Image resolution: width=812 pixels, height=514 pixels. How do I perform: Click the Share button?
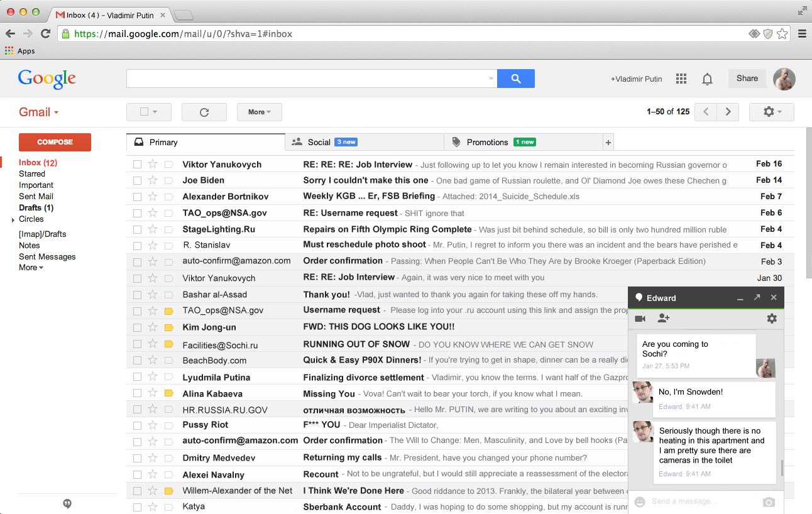click(x=747, y=79)
